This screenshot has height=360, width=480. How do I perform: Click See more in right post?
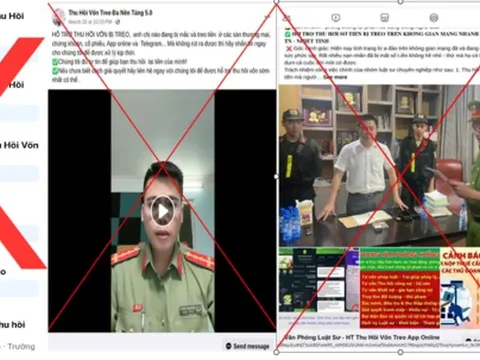pos(335,77)
